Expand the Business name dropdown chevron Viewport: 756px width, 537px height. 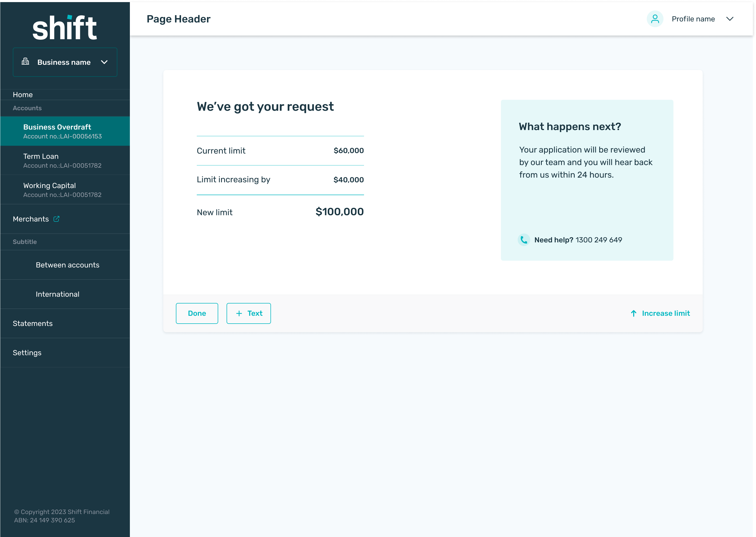(x=104, y=62)
